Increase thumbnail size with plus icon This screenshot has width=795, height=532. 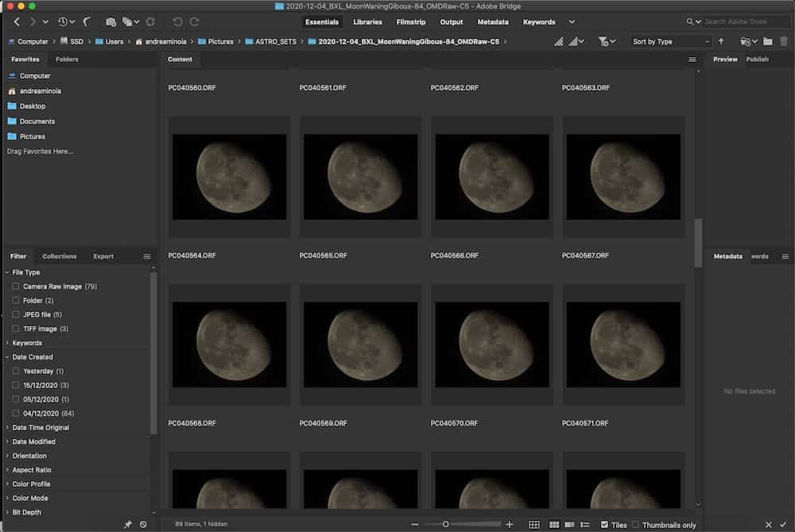[x=510, y=524]
